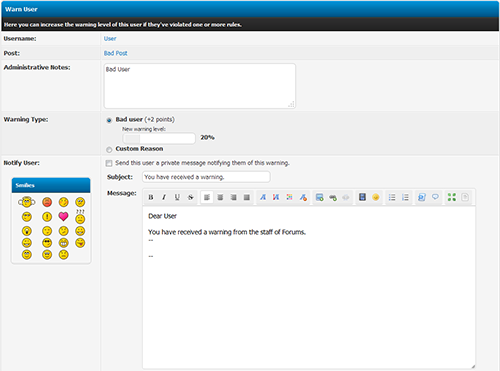The height and width of the screenshot is (371, 500).
Task: Click inside the message body editor
Action: click(x=309, y=287)
